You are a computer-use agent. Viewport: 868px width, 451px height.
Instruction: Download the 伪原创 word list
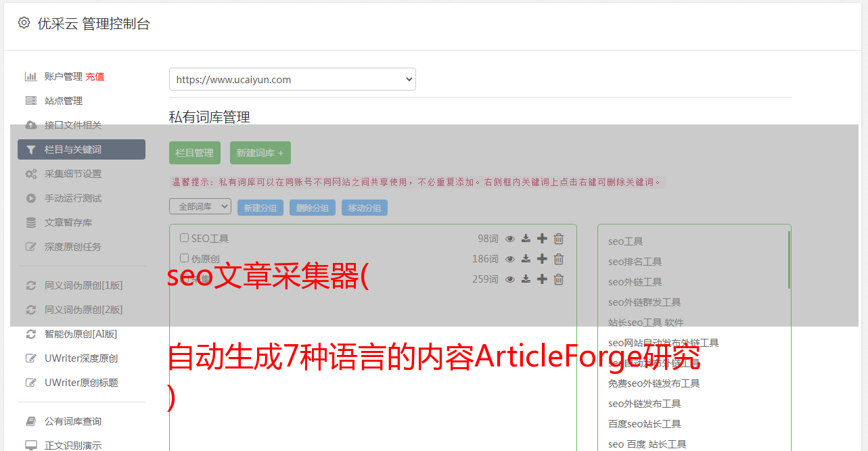point(526,259)
